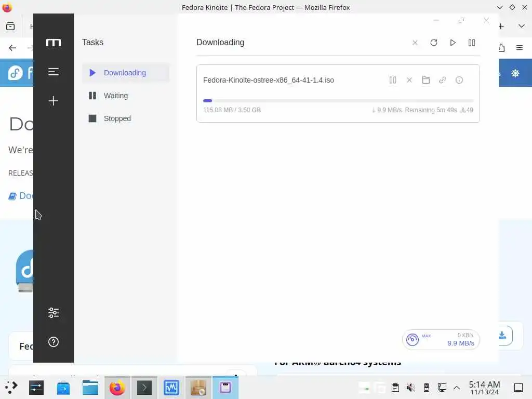Open the task list icon in Motrix sidebar
Screen dimensions: 532x399
click(54, 72)
